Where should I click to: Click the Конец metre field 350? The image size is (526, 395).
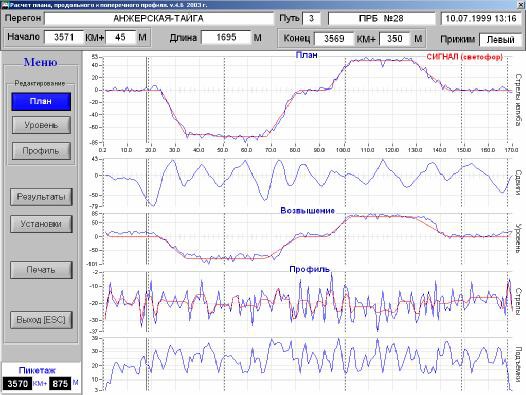point(394,39)
